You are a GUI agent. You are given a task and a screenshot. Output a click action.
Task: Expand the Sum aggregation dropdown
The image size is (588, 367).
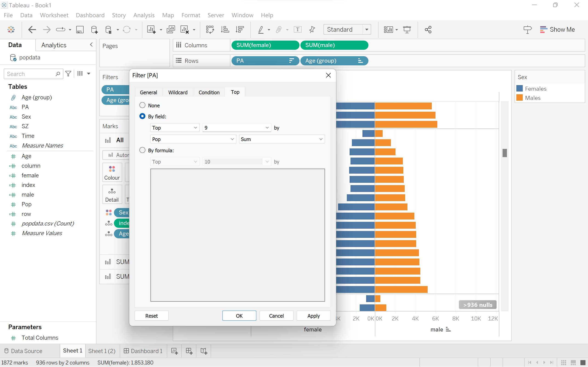click(282, 139)
